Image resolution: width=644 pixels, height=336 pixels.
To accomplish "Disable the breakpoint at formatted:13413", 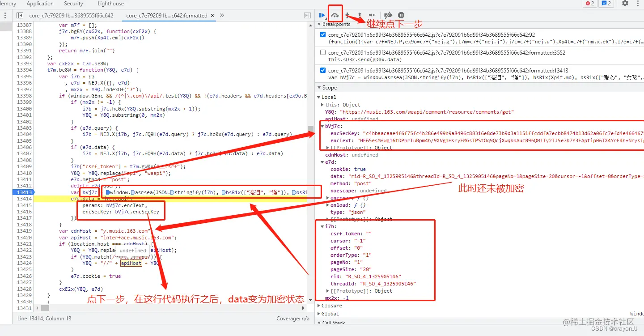I will click(323, 70).
